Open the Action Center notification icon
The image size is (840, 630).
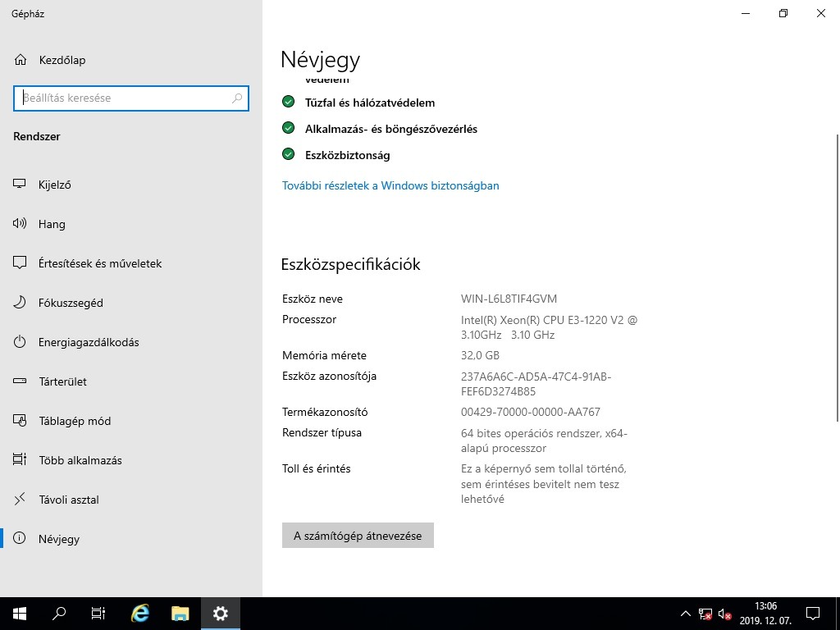pos(813,614)
